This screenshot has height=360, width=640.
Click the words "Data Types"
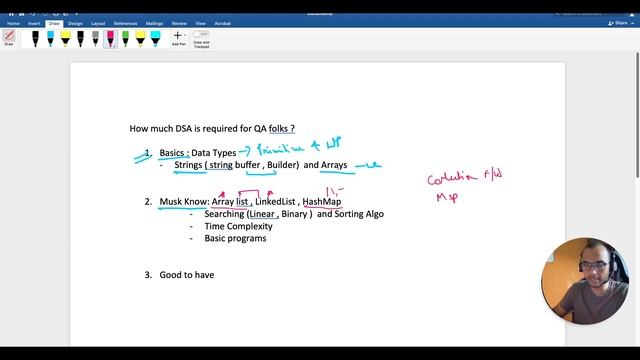coord(213,153)
